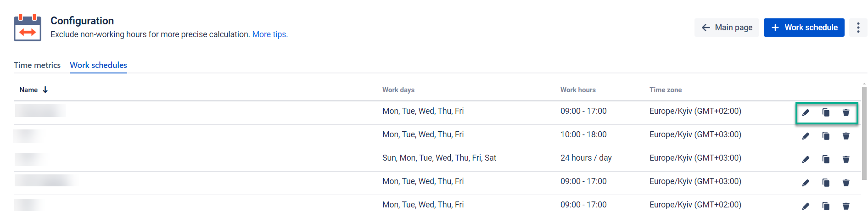Delete the 10:00 - 18:00 schedule
The image size is (868, 218).
[x=846, y=136]
